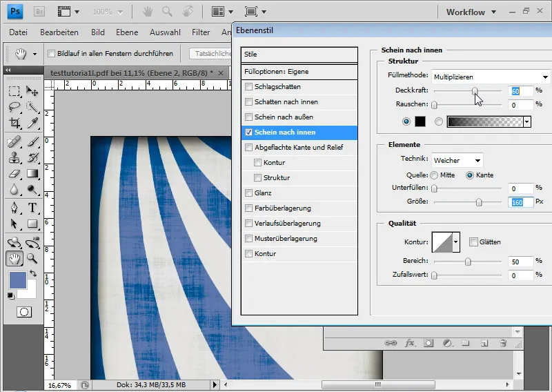
Task: Open the Filter menu
Action: [x=201, y=32]
